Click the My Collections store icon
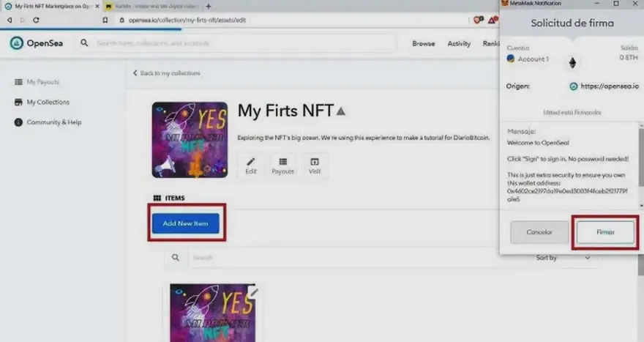 [x=18, y=102]
